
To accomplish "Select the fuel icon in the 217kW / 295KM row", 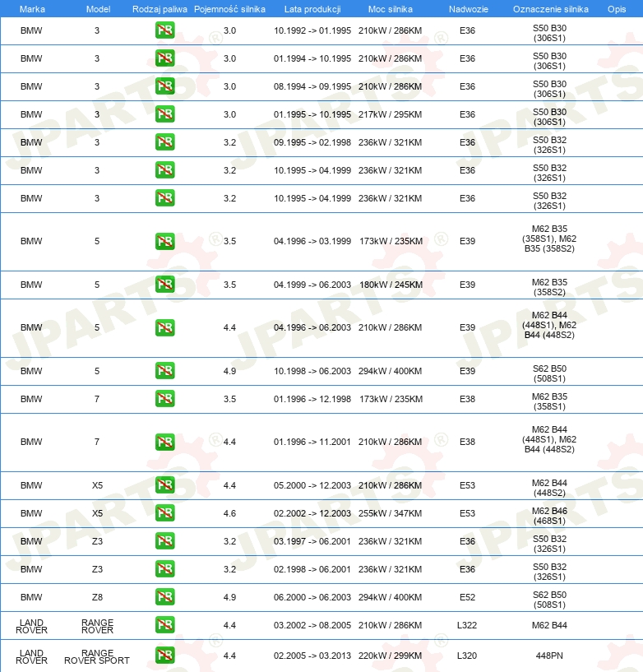I will (x=165, y=114).
